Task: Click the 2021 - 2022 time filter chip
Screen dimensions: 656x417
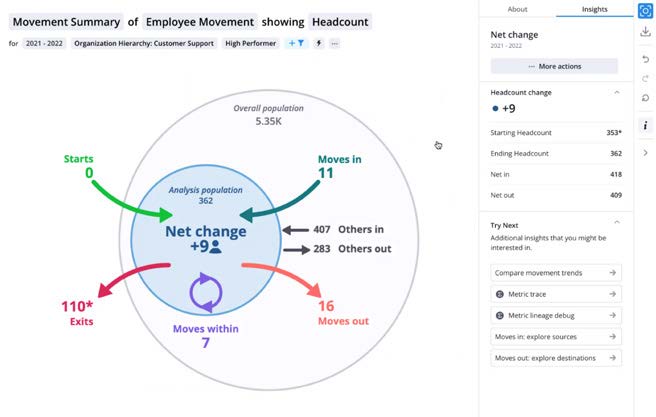Action: point(44,43)
